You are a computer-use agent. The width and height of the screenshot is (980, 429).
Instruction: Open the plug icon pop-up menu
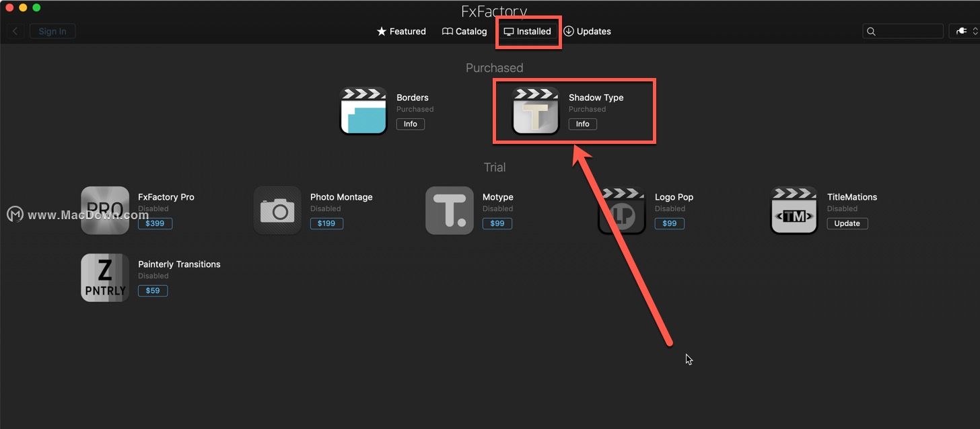[x=965, y=32]
